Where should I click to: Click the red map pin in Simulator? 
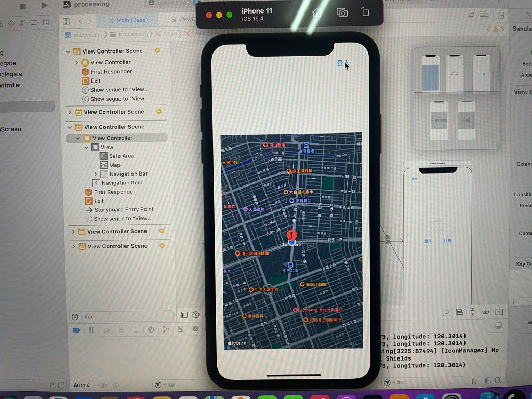click(x=291, y=235)
